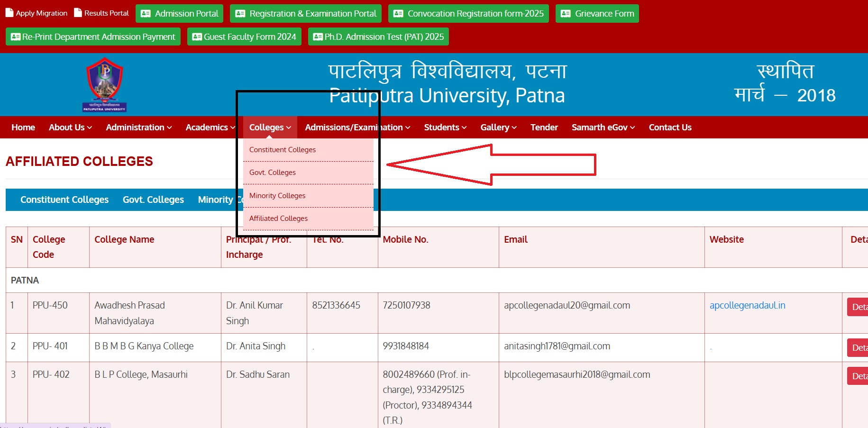Viewport: 868px width, 428px height.
Task: Select Affiliated Colleges in dropdown list
Action: [278, 219]
